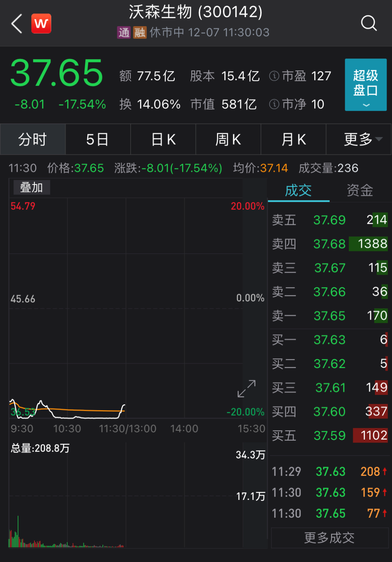The height and width of the screenshot is (562, 392).
Task: Switch to the 分时 tab
Action: coord(33,139)
